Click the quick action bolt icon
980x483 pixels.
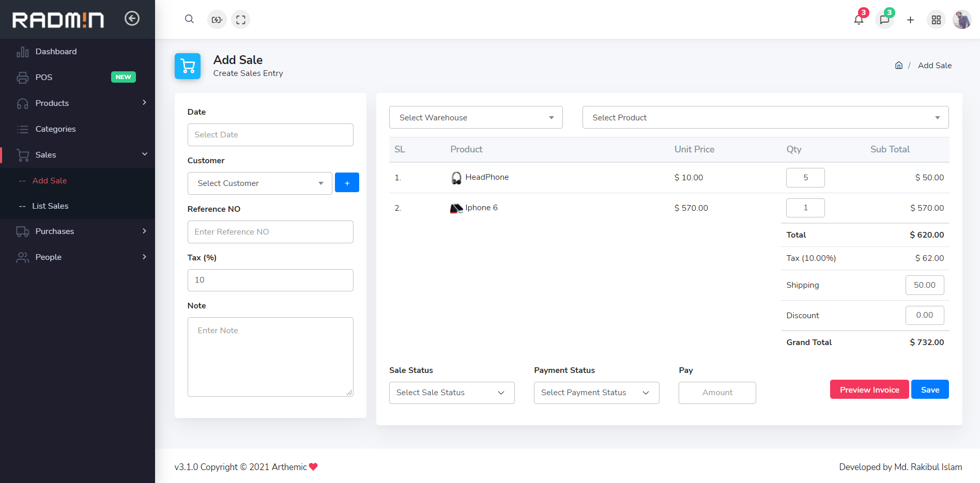(x=217, y=20)
